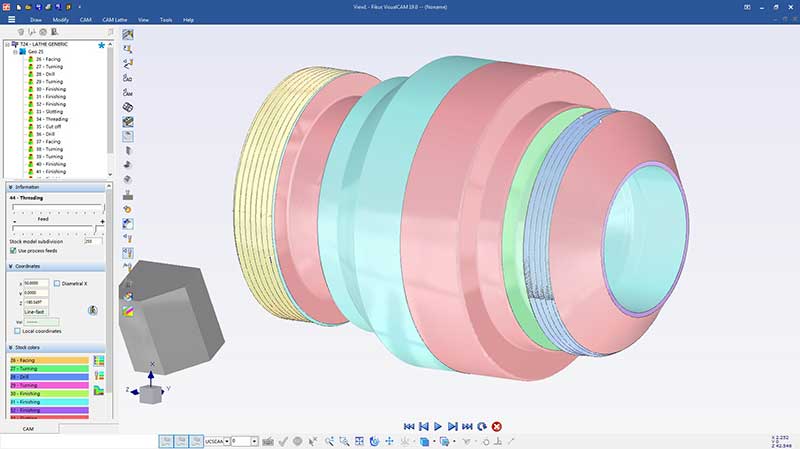Image resolution: width=800 pixels, height=449 pixels.
Task: Click the red stop simulation icon
Action: coord(497,426)
